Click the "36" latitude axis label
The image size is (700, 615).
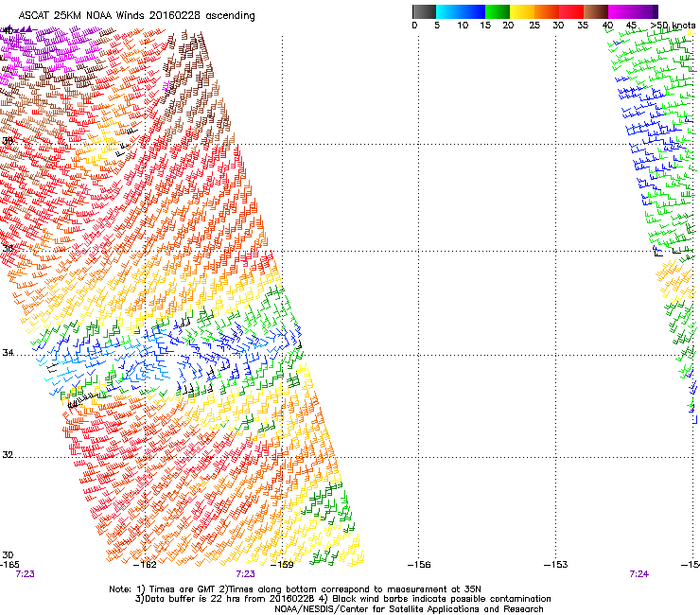[8, 248]
